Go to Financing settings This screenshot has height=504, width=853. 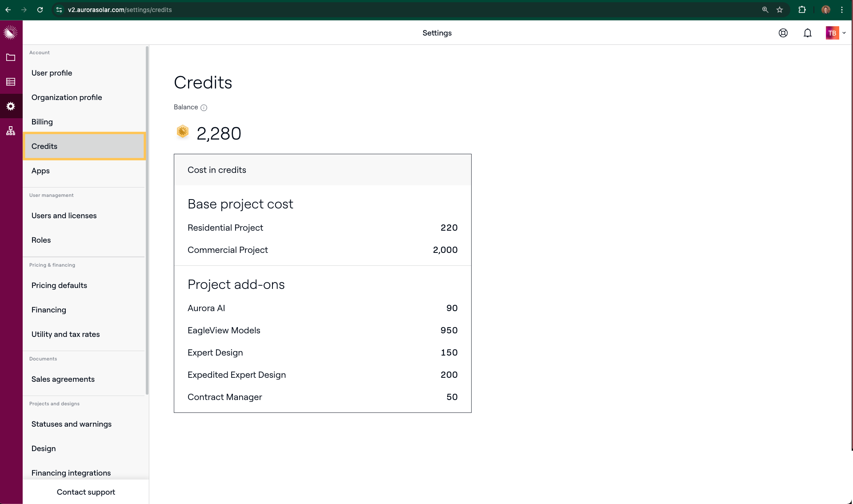coord(84,310)
